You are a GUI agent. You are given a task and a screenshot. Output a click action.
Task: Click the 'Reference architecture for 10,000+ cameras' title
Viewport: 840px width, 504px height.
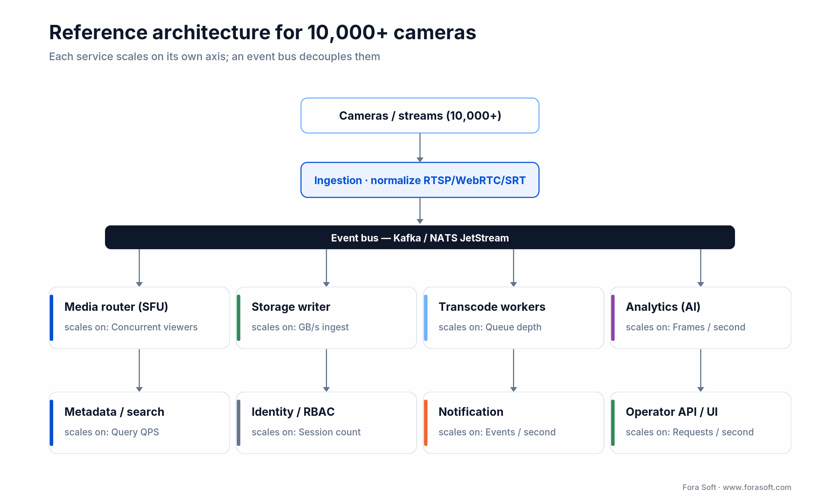coord(262,33)
